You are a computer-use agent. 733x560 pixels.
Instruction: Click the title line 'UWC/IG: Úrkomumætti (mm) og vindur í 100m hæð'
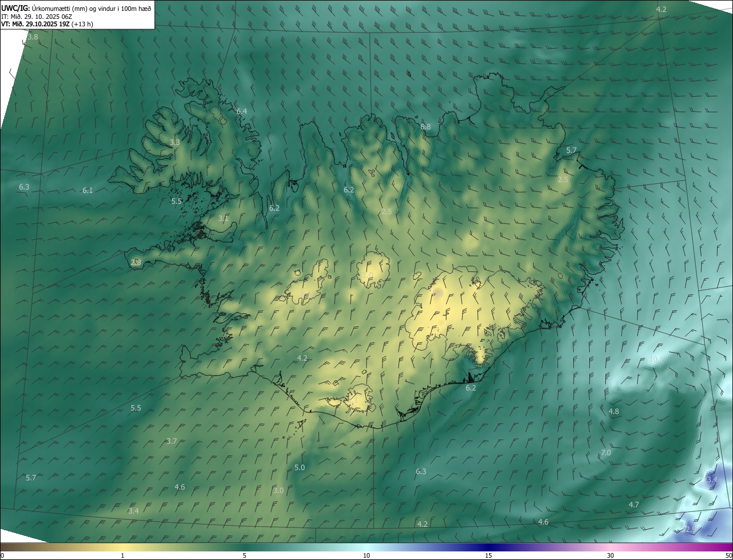pyautogui.click(x=76, y=8)
